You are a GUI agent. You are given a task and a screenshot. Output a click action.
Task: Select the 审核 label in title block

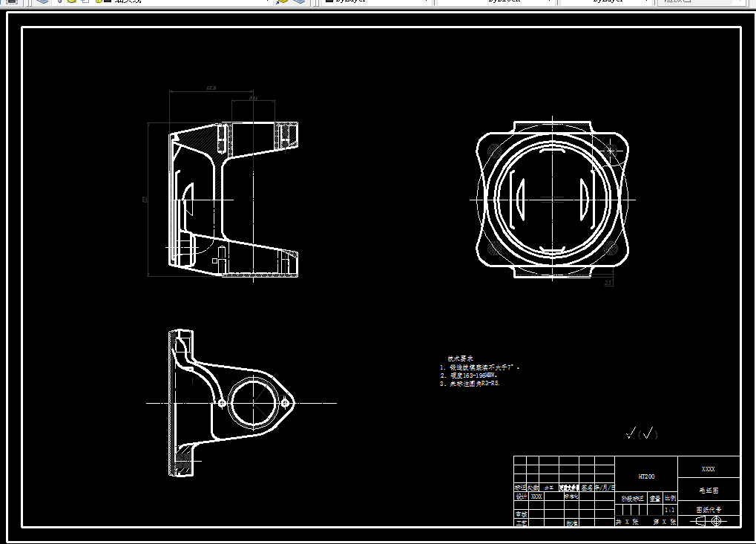click(x=522, y=514)
